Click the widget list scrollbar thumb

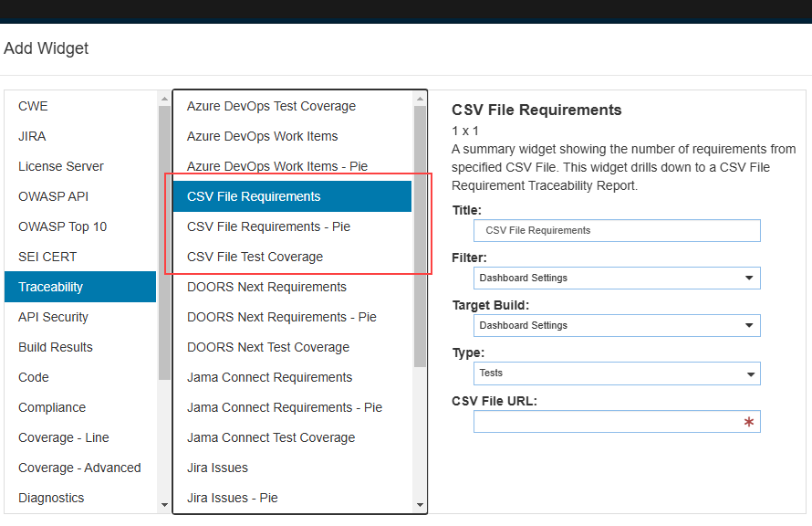(x=420, y=237)
